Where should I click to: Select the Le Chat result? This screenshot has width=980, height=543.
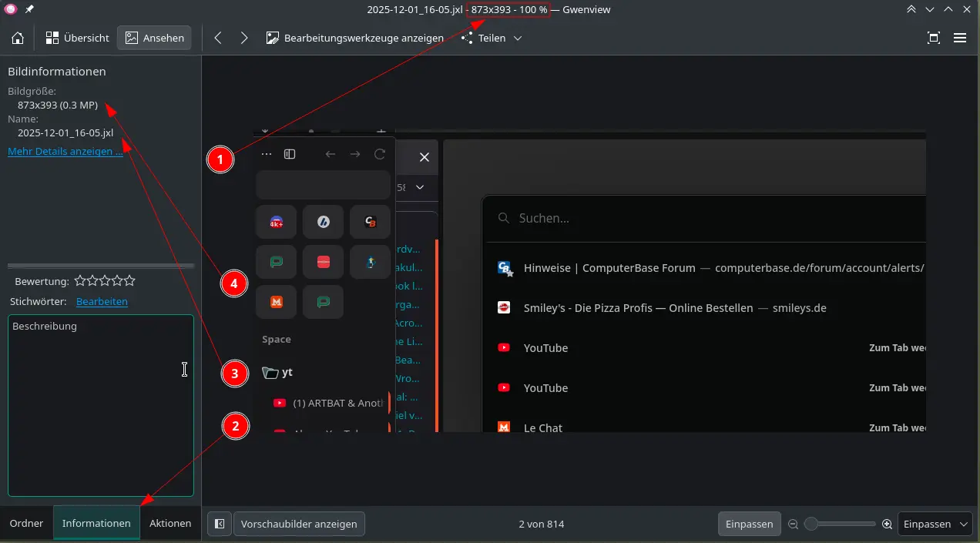707,427
